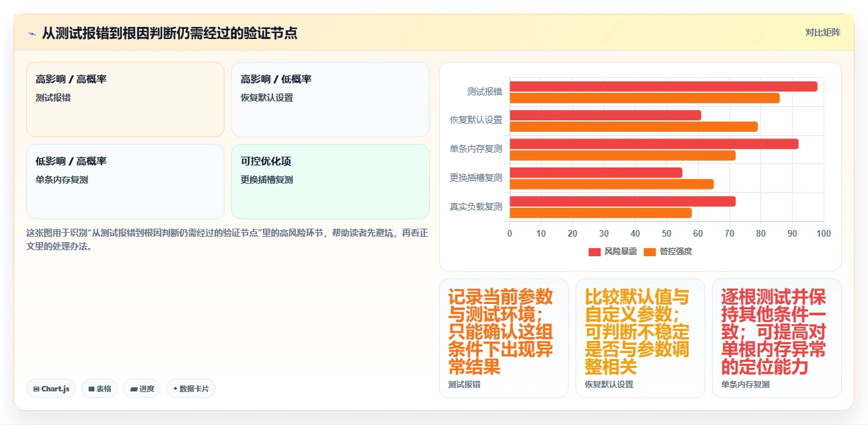This screenshot has width=868, height=425.
Task: Open the 比较默认值与自定义参数 data card
Action: pos(640,338)
